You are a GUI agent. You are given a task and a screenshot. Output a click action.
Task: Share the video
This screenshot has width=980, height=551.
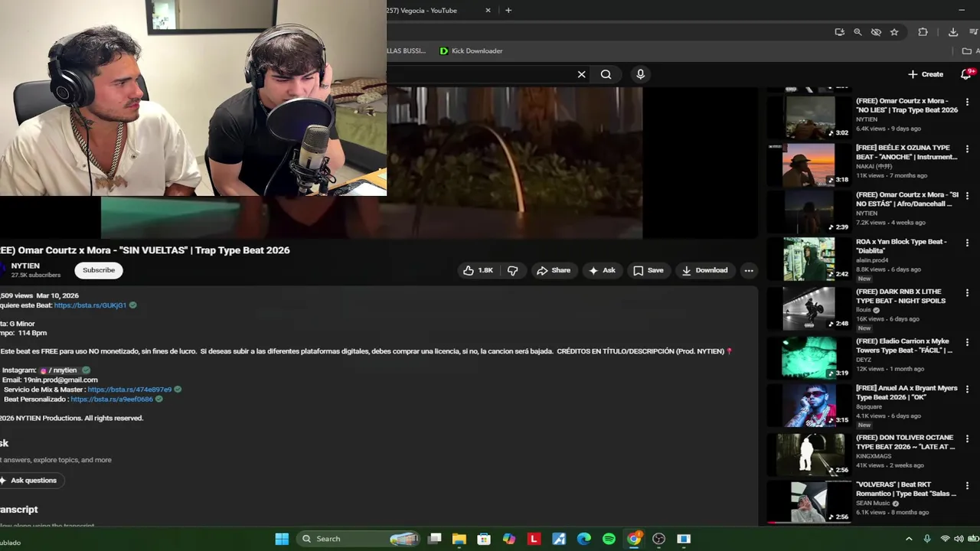[x=554, y=270]
